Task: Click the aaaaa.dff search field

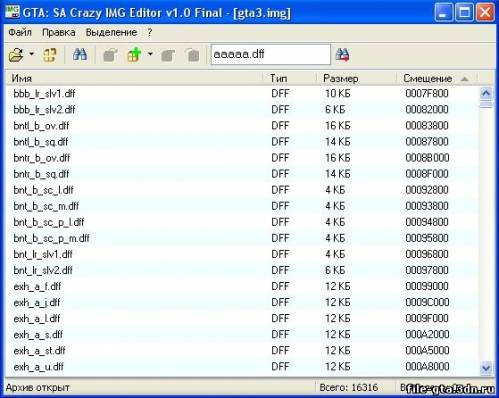Action: pos(270,54)
